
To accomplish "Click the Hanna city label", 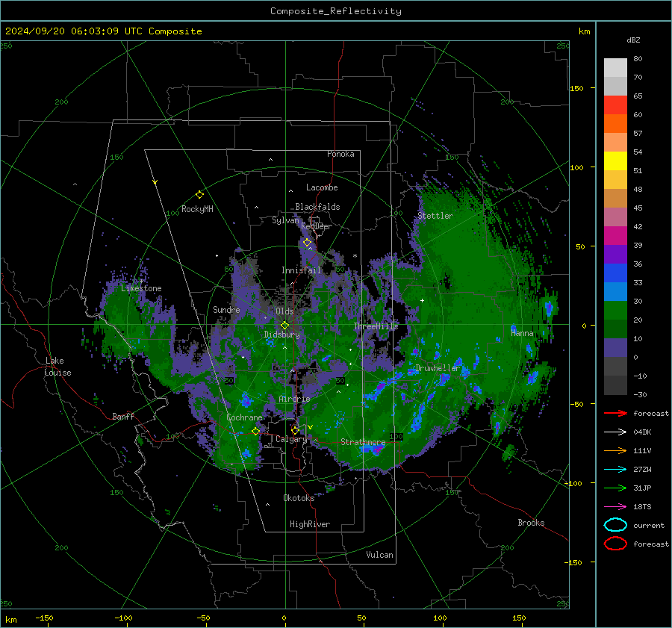I will pos(522,333).
